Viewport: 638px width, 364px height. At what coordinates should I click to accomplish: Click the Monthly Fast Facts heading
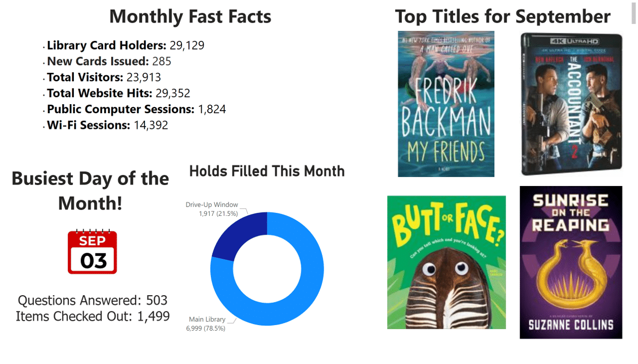190,17
